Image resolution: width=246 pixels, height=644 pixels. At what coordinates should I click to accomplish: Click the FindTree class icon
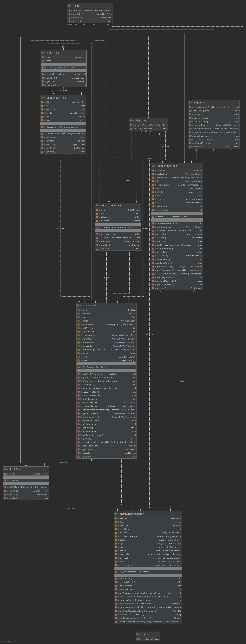point(131,120)
